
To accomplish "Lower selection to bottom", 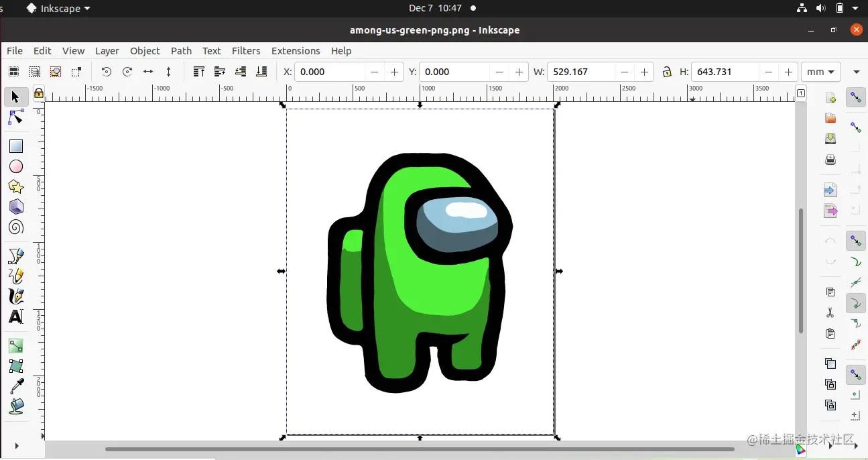I will tap(261, 72).
